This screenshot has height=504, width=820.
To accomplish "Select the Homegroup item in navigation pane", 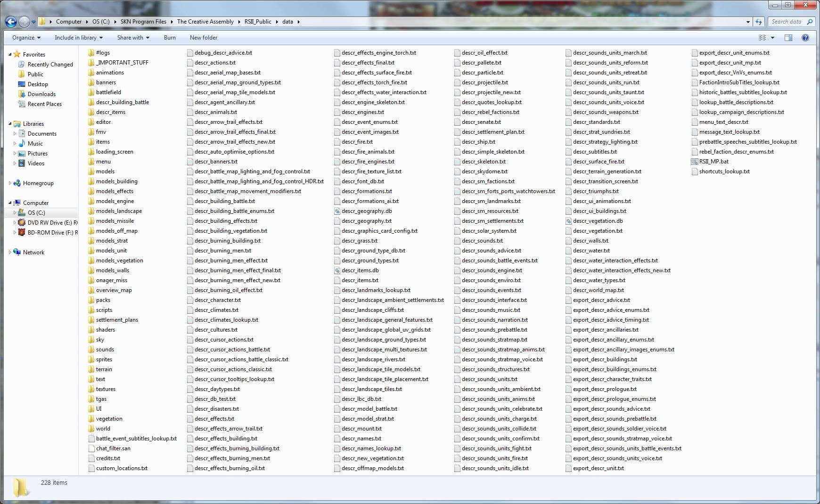I will pyautogui.click(x=38, y=183).
